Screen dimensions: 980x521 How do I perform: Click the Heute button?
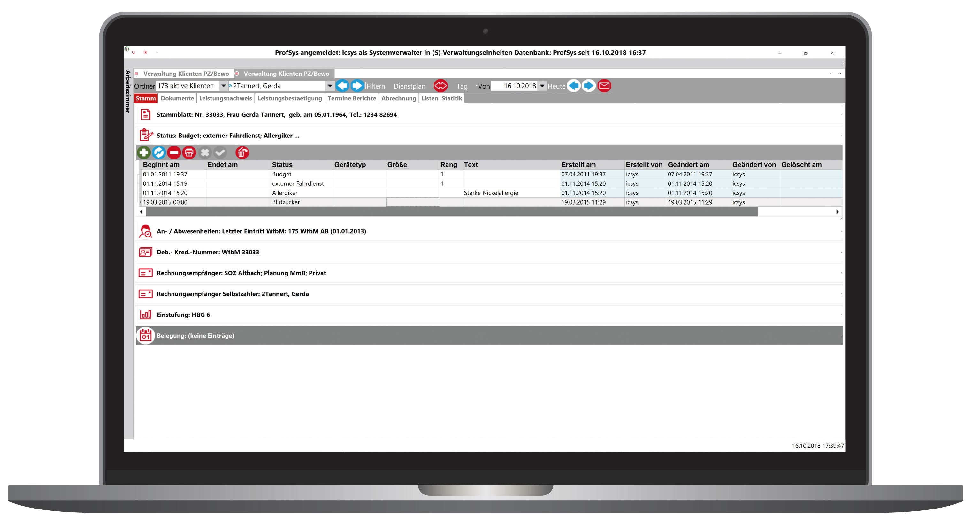(x=556, y=86)
